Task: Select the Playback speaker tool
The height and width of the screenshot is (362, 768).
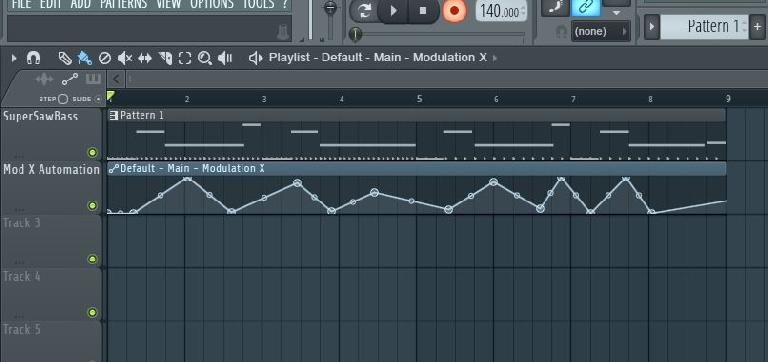Action: (x=225, y=58)
